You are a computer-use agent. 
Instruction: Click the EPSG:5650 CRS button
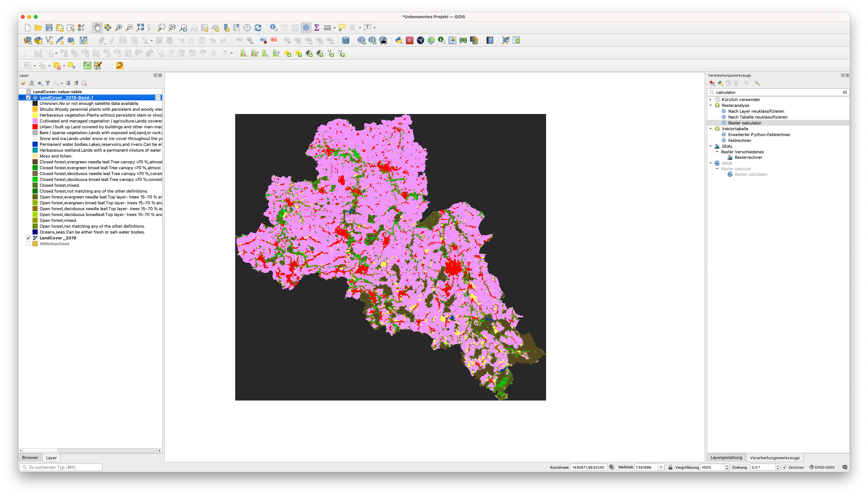[x=822, y=467]
